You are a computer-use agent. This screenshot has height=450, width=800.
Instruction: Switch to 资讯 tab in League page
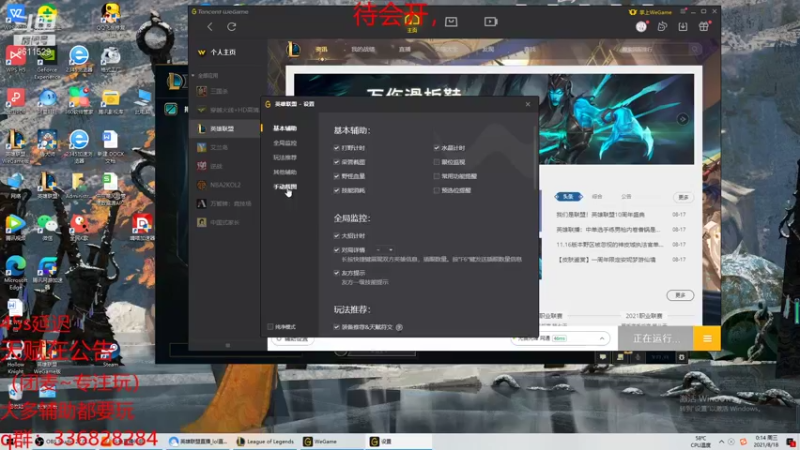321,49
